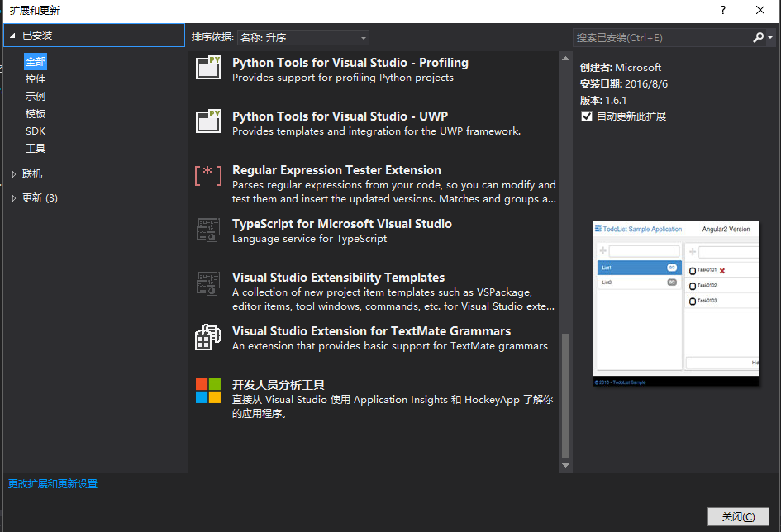Select TypeScript for Microsoft Visual Studio title
Image resolution: width=781 pixels, height=532 pixels.
coord(341,224)
